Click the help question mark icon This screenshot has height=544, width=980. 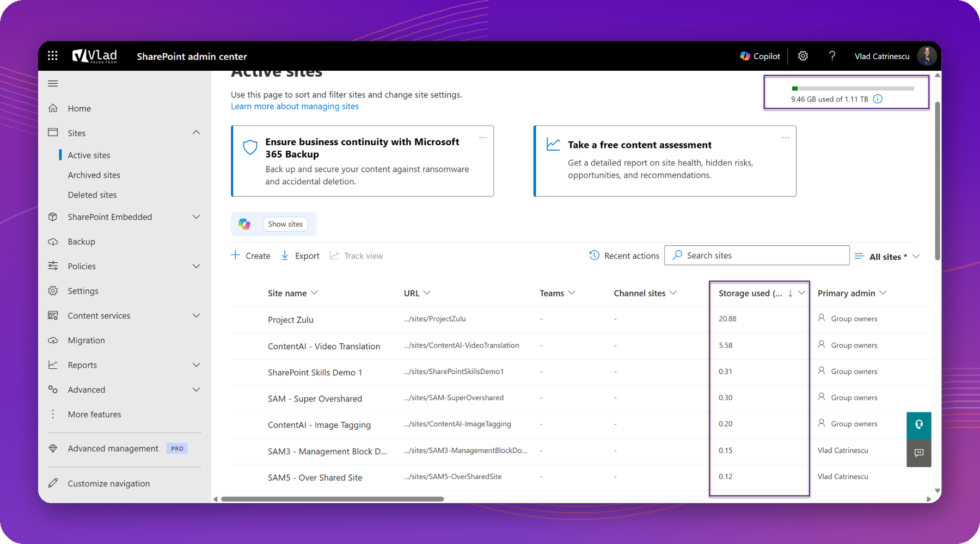(x=832, y=55)
